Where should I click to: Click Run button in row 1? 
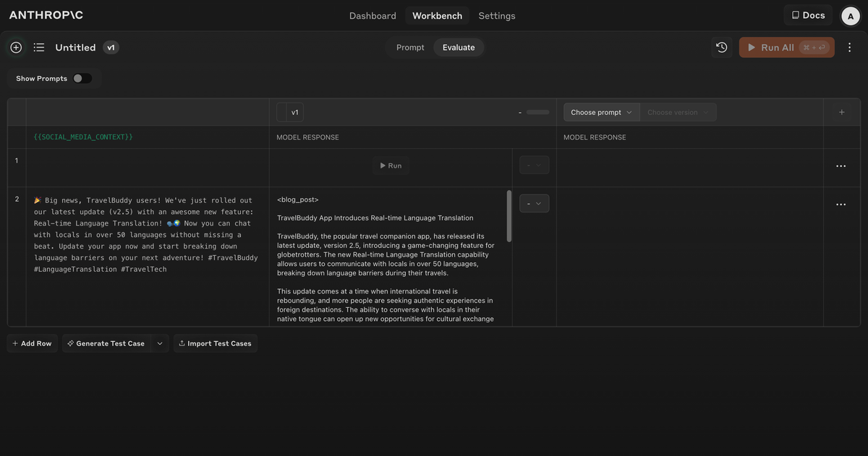click(391, 165)
